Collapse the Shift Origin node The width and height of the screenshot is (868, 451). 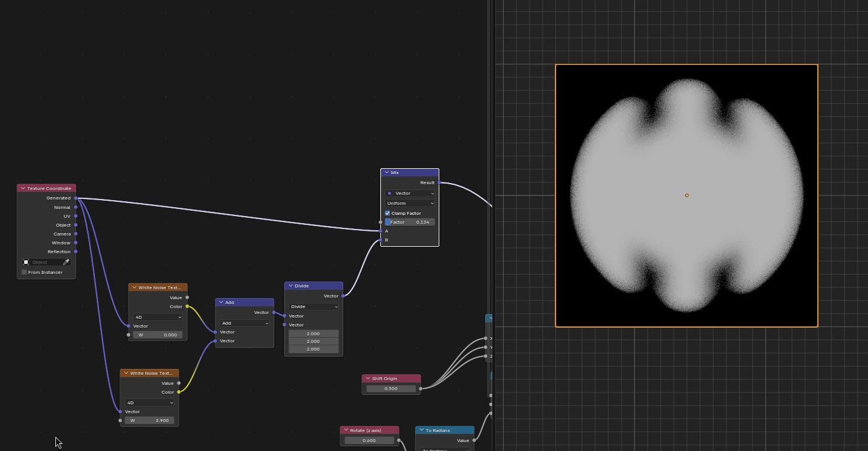(367, 378)
